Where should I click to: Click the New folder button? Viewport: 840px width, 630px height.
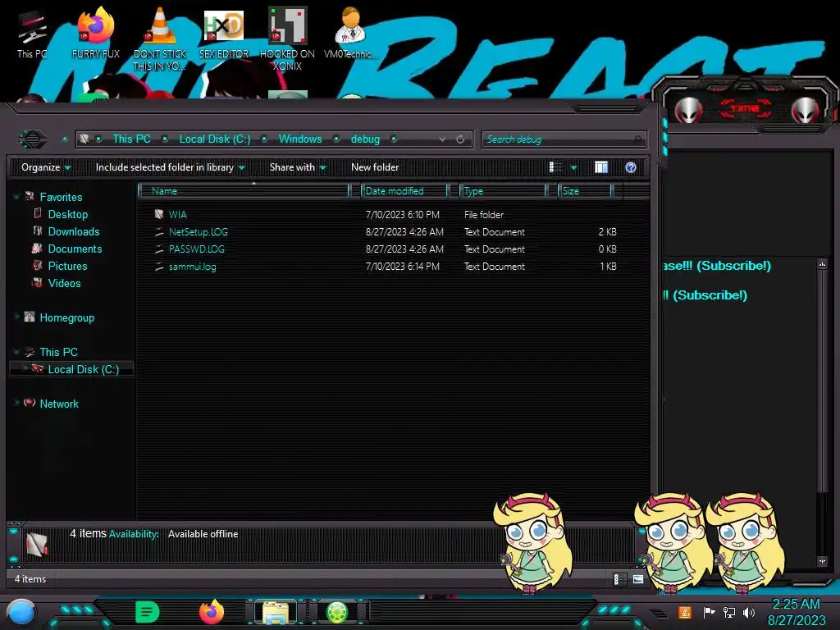pyautogui.click(x=375, y=167)
